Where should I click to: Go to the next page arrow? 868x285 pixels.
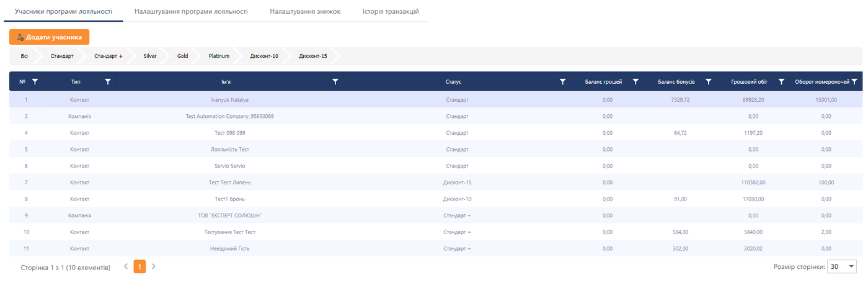(154, 266)
